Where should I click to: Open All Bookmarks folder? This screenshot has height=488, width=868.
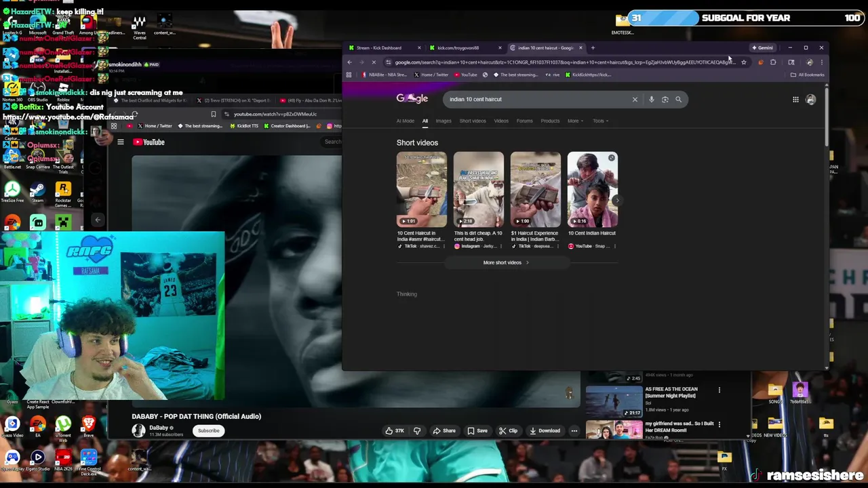point(808,75)
